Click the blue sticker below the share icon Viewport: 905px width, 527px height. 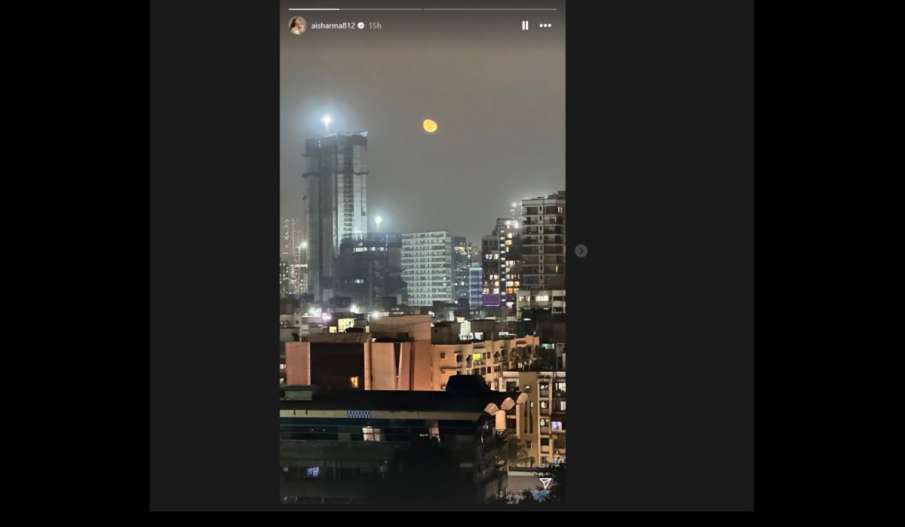(543, 495)
